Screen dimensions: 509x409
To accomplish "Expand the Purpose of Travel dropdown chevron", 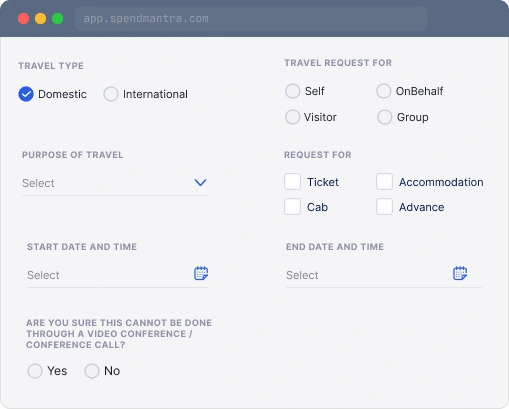I will (200, 182).
